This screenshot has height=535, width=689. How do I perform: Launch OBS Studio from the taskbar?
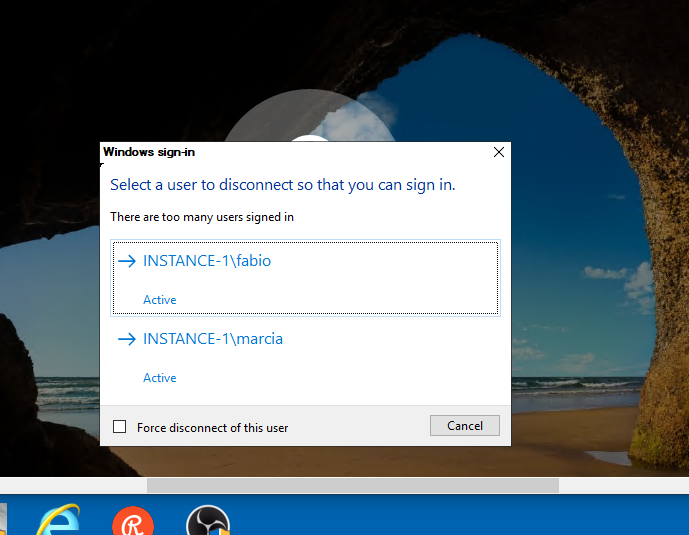[208, 521]
